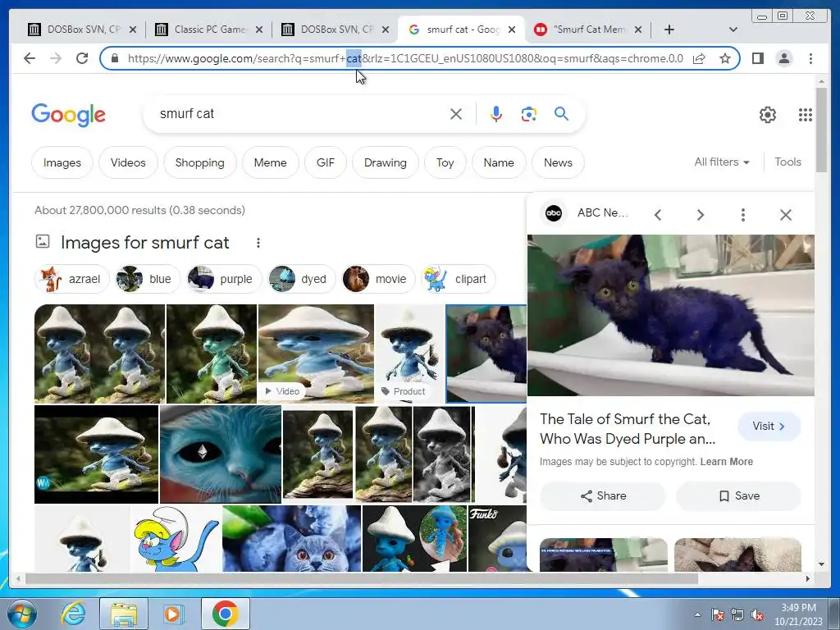Expand the All filters dropdown
The width and height of the screenshot is (840, 630).
(722, 162)
